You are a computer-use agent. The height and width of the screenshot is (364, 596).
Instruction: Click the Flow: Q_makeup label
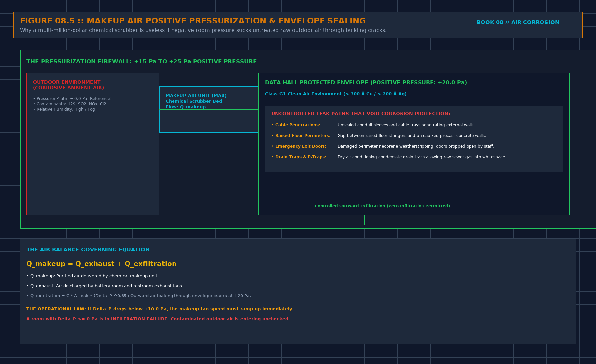pos(185,107)
